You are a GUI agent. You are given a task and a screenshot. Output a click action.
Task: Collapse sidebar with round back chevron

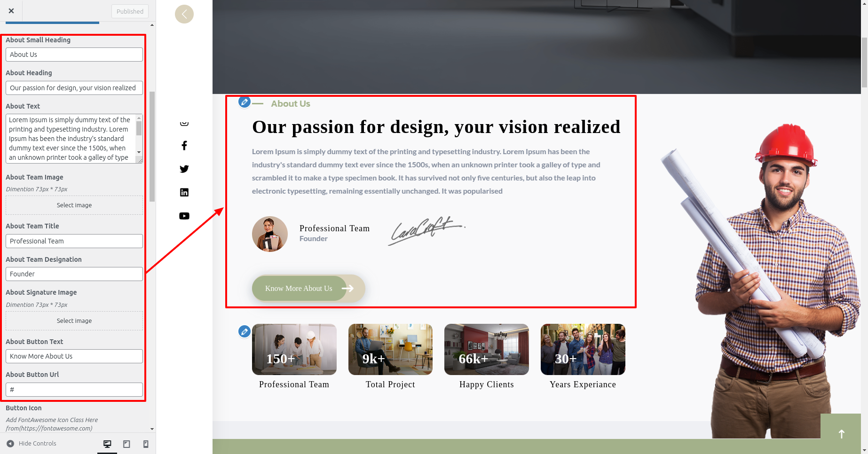click(x=184, y=14)
